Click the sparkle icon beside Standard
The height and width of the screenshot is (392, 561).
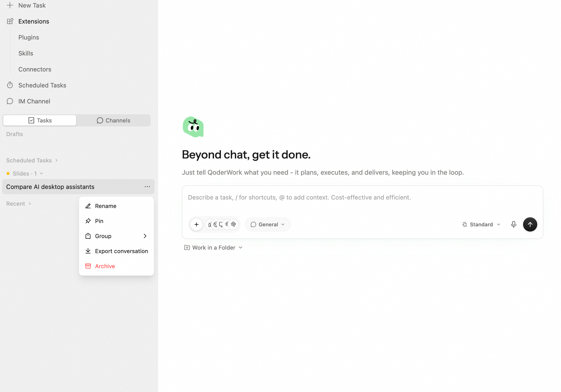pyautogui.click(x=465, y=224)
